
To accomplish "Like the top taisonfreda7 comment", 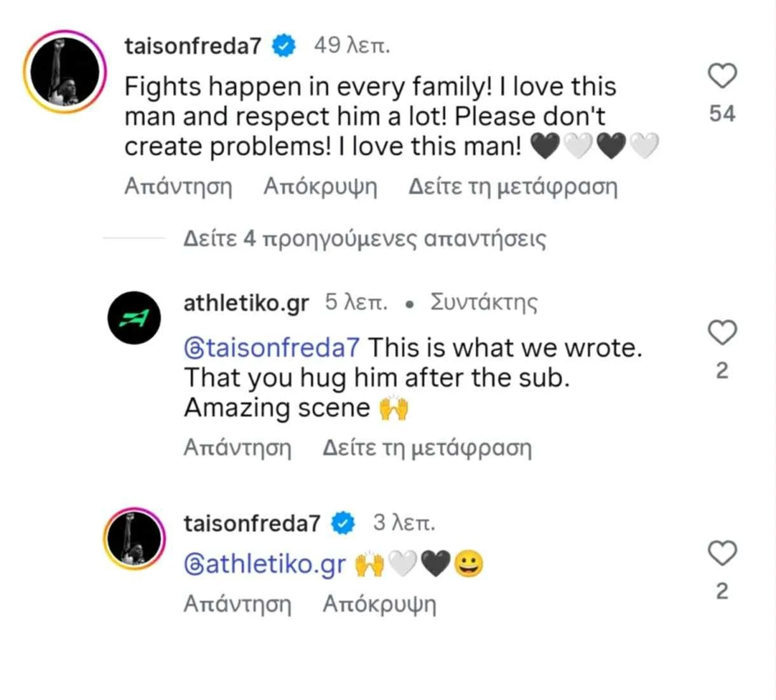I will (x=722, y=76).
